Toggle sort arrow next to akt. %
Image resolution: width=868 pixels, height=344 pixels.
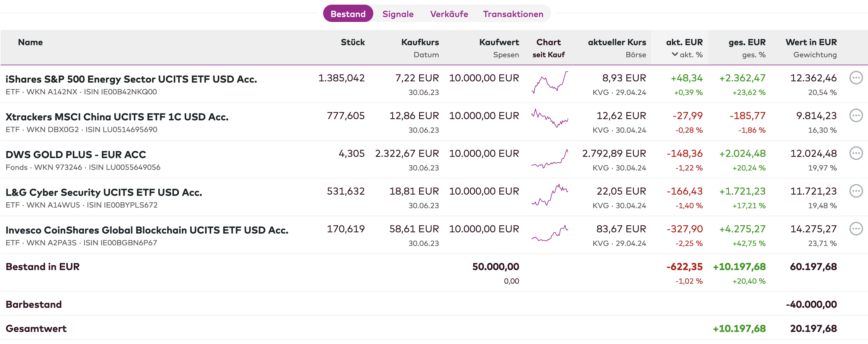(675, 54)
